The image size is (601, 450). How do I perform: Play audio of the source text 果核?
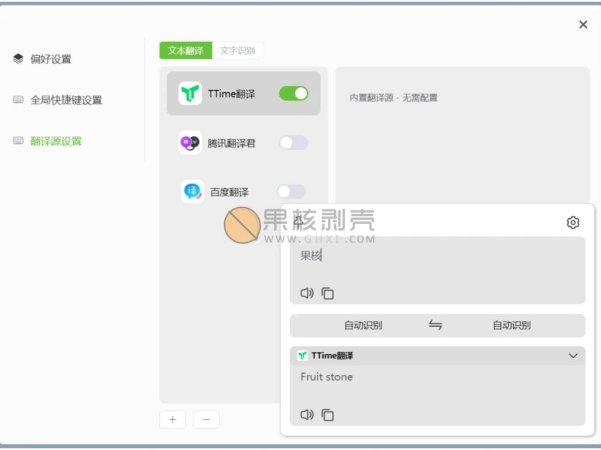tap(307, 293)
